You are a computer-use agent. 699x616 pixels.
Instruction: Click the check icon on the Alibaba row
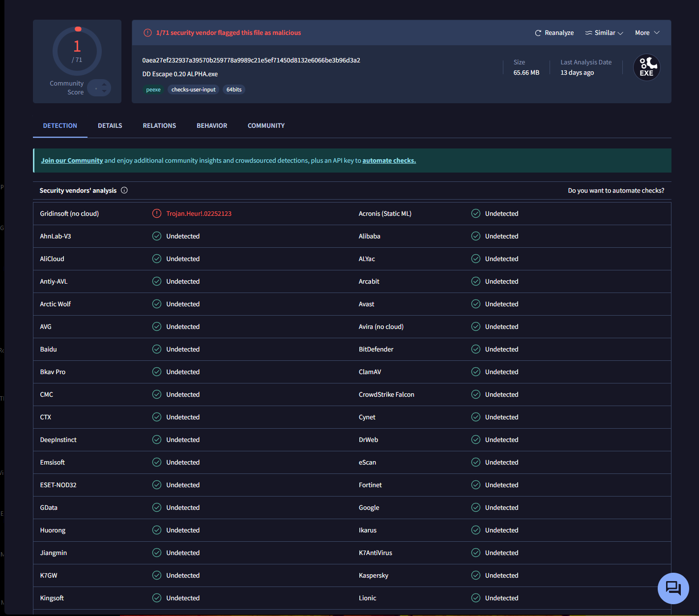click(476, 236)
